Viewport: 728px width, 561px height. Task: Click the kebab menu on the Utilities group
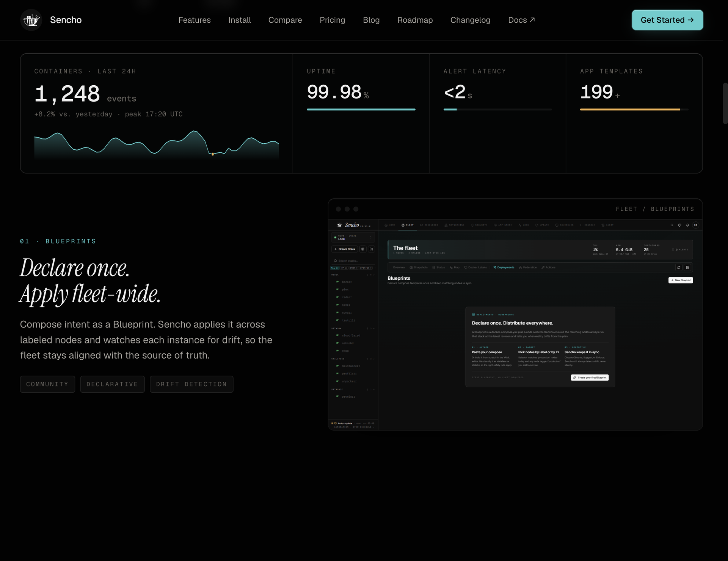367,359
